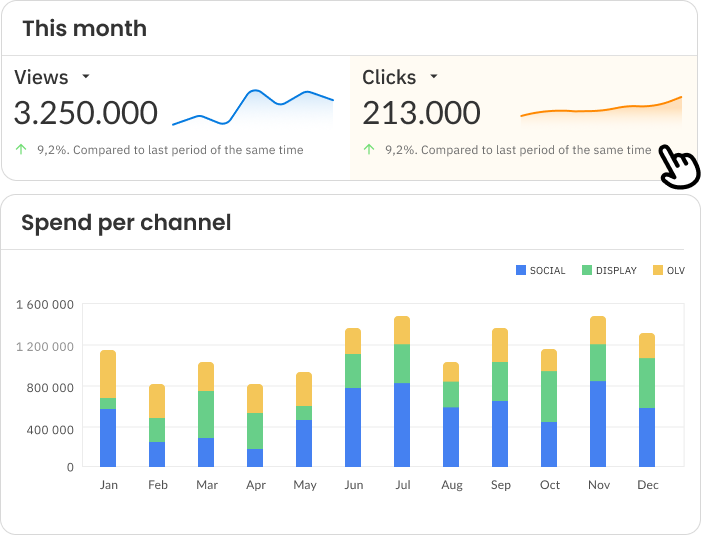Click the Clicks comparison text 9,2%
The image size is (711, 535).
tap(518, 150)
